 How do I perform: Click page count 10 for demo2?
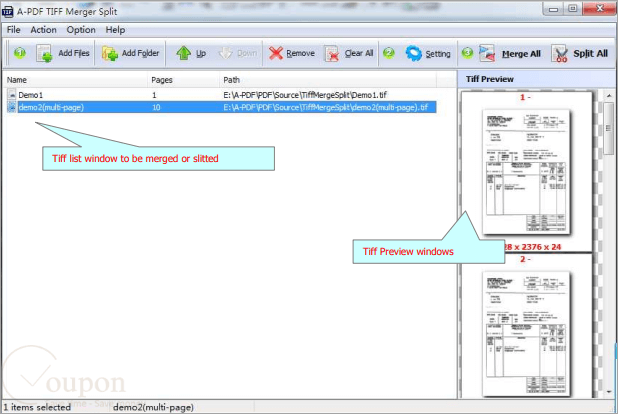coord(156,107)
